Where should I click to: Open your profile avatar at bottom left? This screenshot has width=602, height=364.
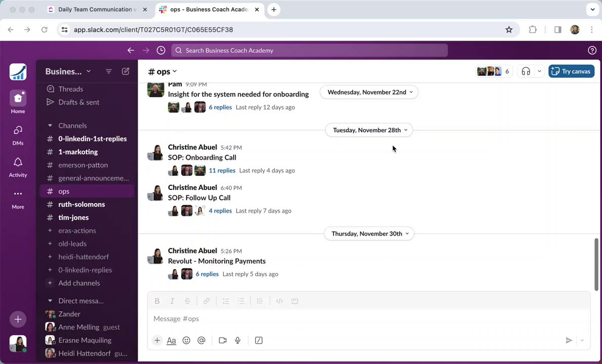click(x=18, y=343)
